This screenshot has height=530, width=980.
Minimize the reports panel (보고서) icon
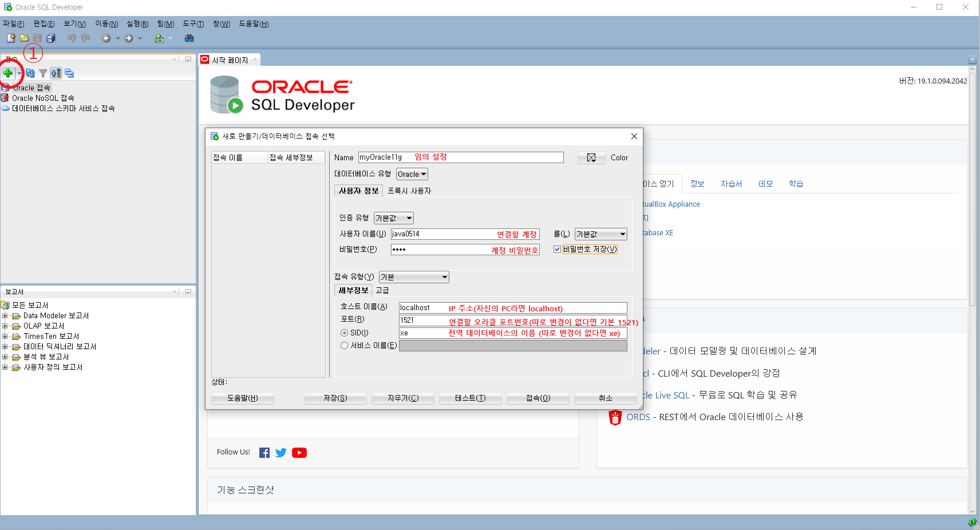coord(188,291)
